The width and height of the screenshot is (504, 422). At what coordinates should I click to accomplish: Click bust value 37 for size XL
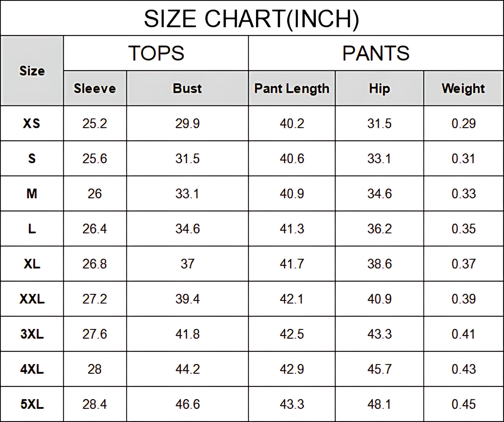click(187, 264)
